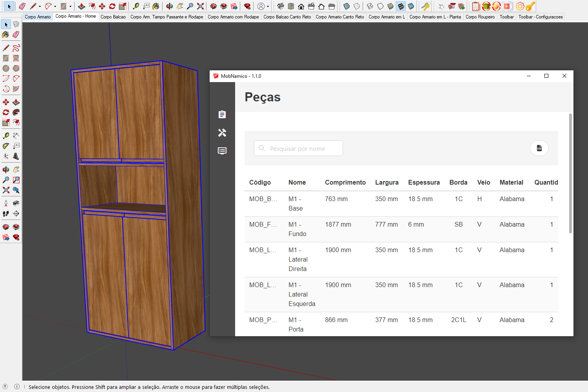
Task: Click the 2C1L border cell
Action: [458, 320]
